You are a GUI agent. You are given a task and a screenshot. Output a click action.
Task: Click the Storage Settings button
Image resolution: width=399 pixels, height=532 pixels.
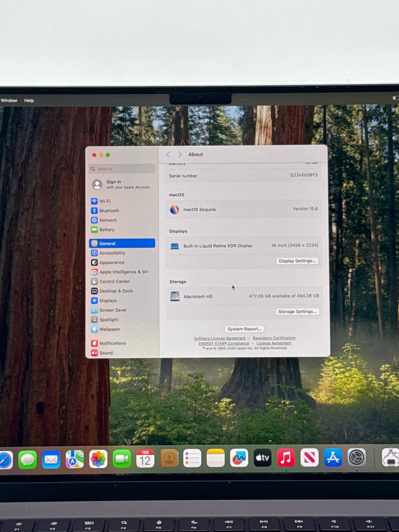(297, 312)
